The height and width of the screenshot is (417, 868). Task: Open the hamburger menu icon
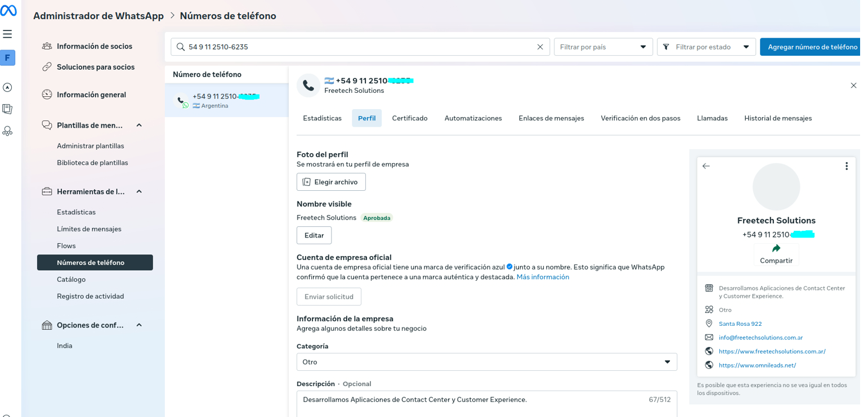(x=7, y=34)
